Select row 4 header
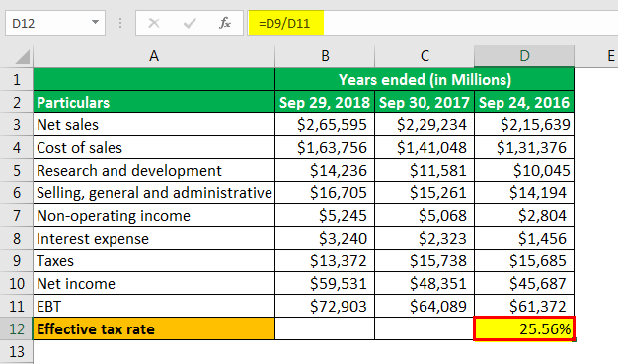The width and height of the screenshot is (618, 364). 17,148
